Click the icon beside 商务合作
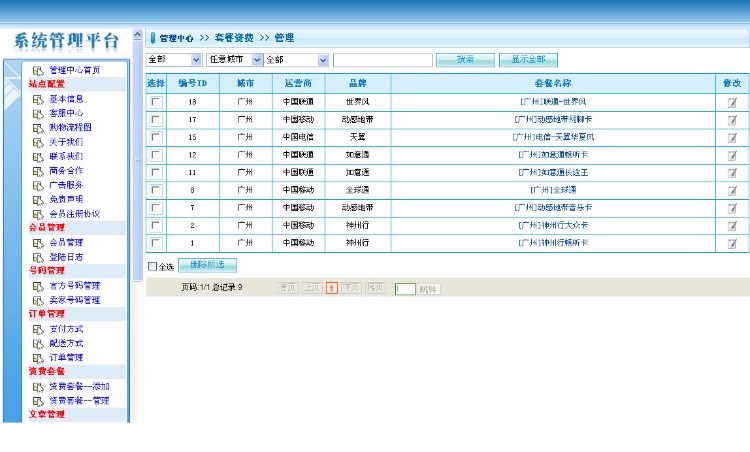The width and height of the screenshot is (750, 452). tap(38, 171)
